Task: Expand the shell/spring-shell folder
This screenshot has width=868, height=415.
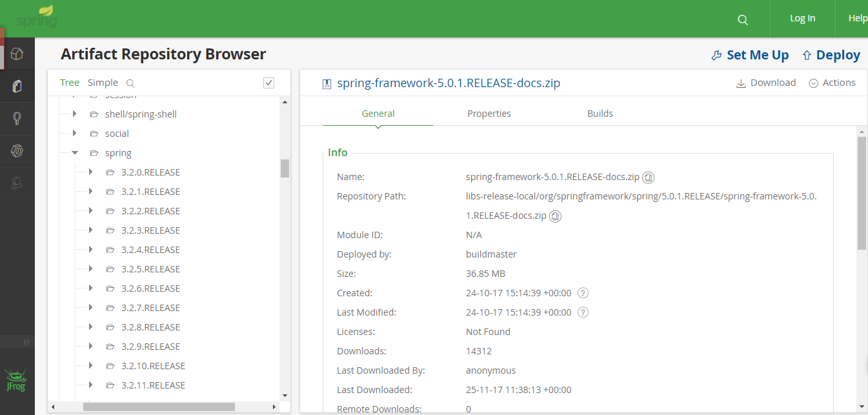Action: tap(75, 114)
